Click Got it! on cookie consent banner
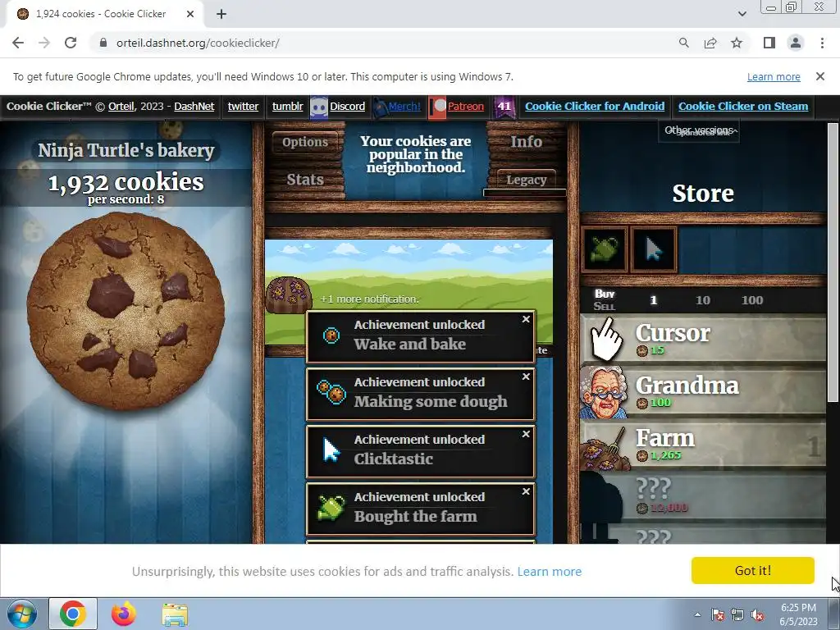This screenshot has height=630, width=840. 753,571
